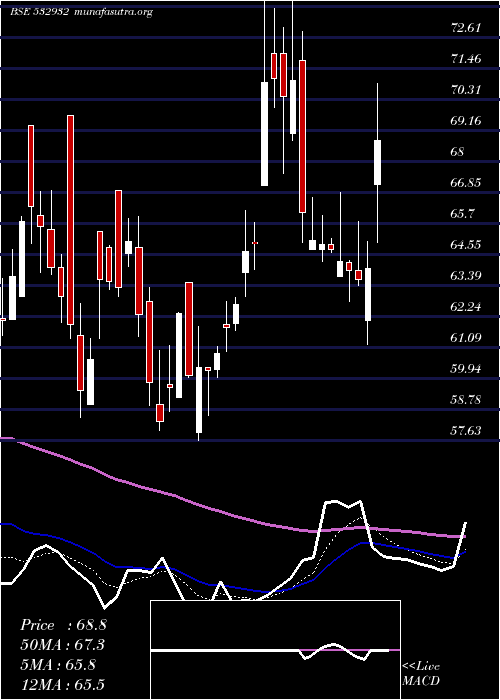The height and width of the screenshot is (700, 500).
Task: Click the 66.85 price axis label
Action: (466, 183)
